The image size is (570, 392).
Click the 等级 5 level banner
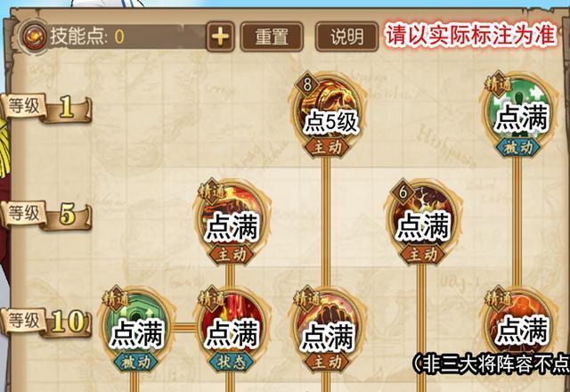(46, 215)
